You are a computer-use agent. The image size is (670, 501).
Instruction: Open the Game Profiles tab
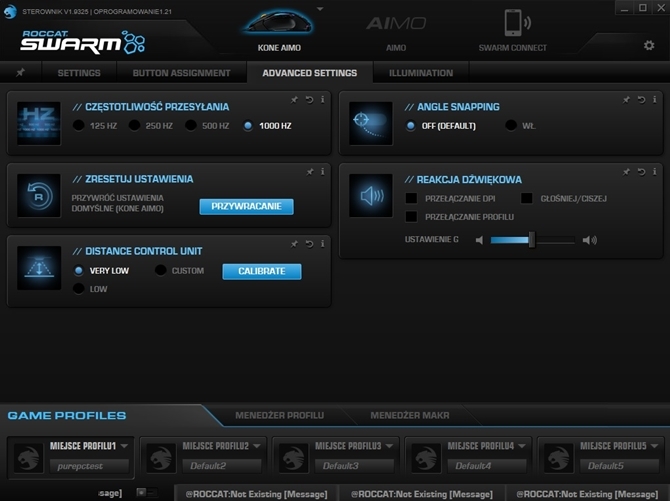[67, 416]
